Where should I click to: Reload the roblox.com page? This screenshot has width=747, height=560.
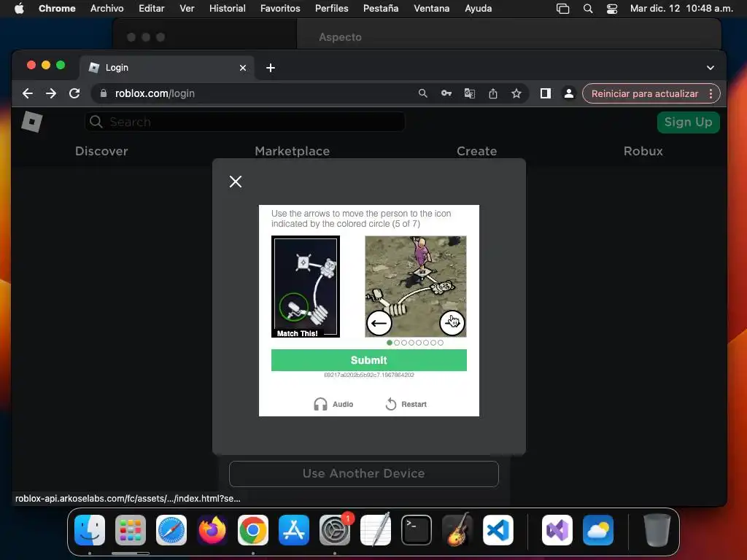pyautogui.click(x=74, y=93)
